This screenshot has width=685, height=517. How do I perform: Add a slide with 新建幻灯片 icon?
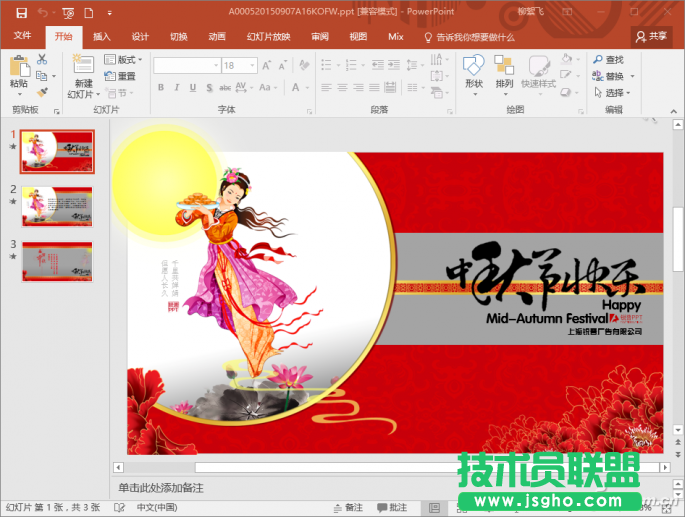(x=82, y=69)
